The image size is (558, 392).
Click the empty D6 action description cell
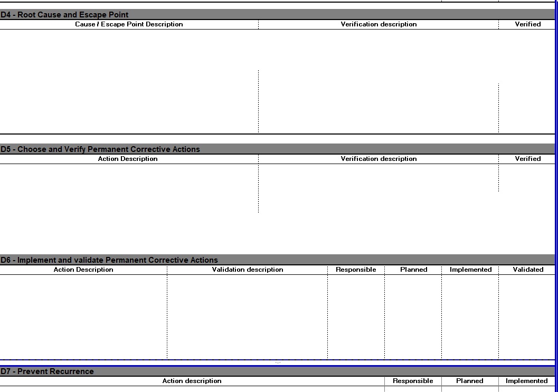pyautogui.click(x=83, y=317)
